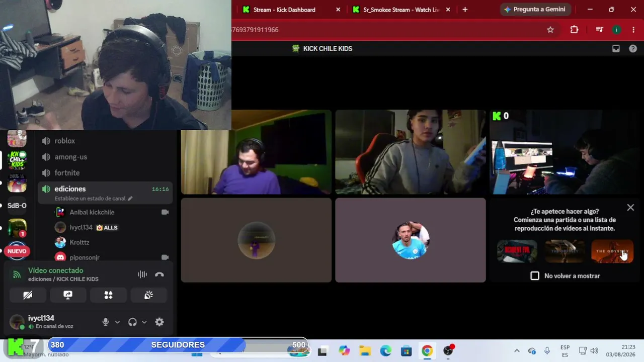Switch ESP keyboard language indicator

tap(565, 351)
